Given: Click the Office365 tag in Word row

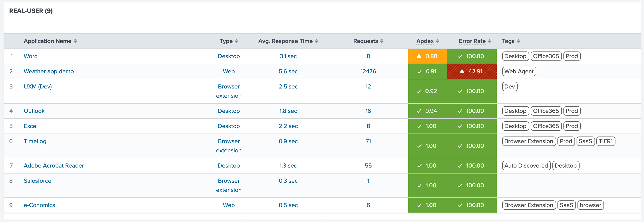Looking at the screenshot, I should point(546,57).
